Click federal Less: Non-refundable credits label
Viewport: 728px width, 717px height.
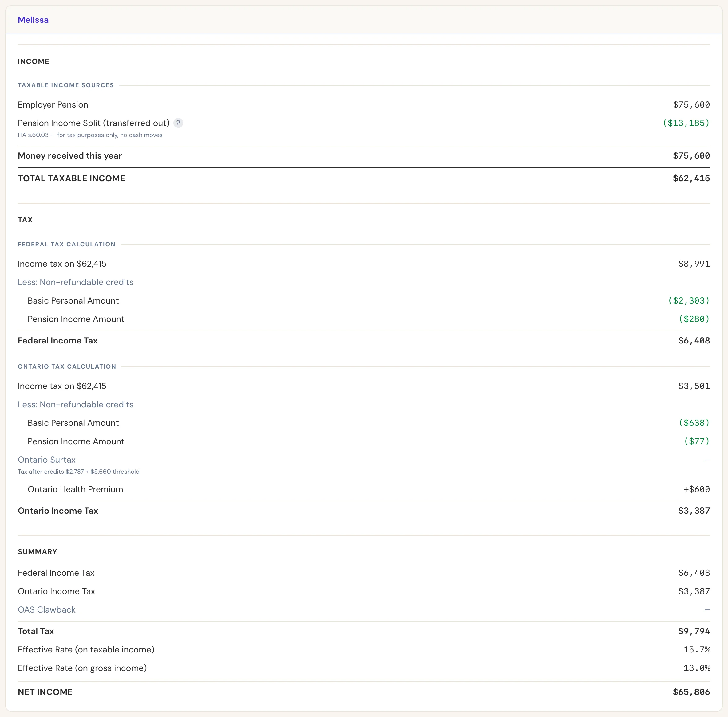coord(76,282)
